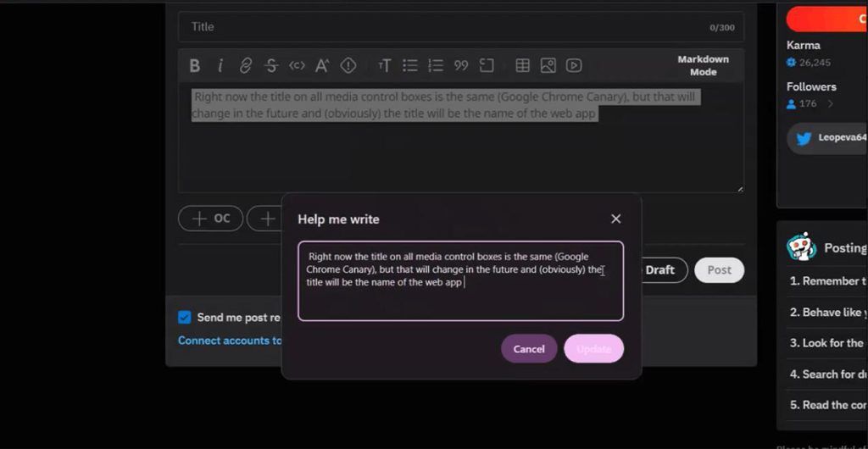Screen dimensions: 868x449
Task: Insert a link using the toolbar
Action: pyautogui.click(x=246, y=65)
